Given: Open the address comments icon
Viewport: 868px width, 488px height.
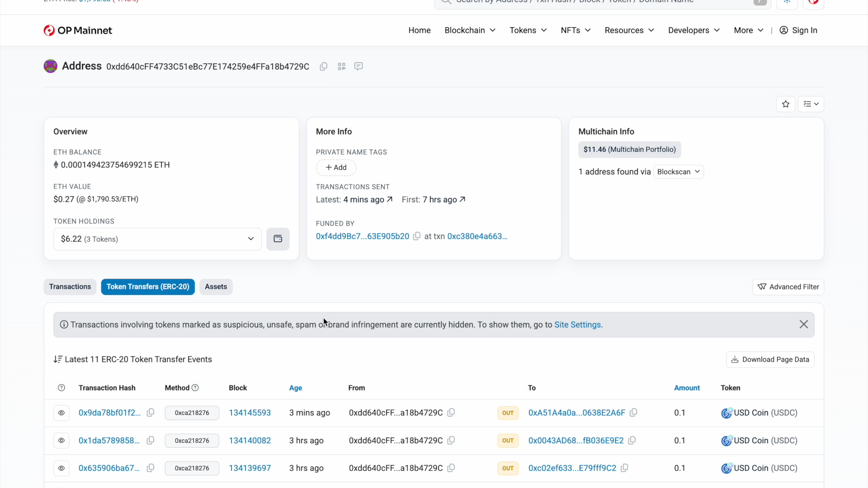Looking at the screenshot, I should (x=359, y=66).
